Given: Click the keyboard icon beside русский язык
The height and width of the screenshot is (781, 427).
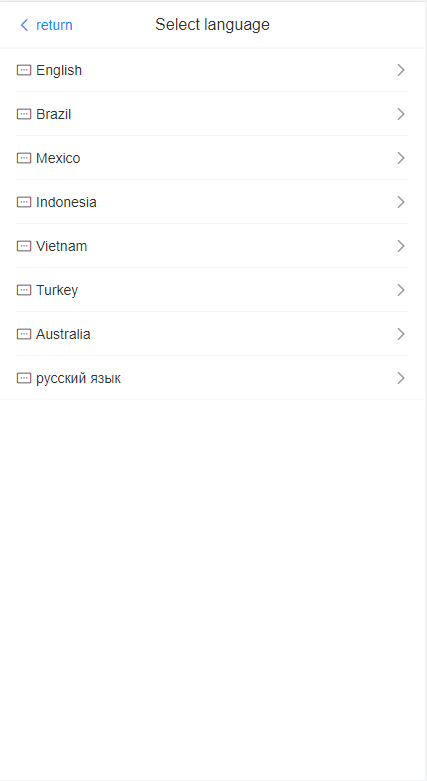Looking at the screenshot, I should pos(24,378).
